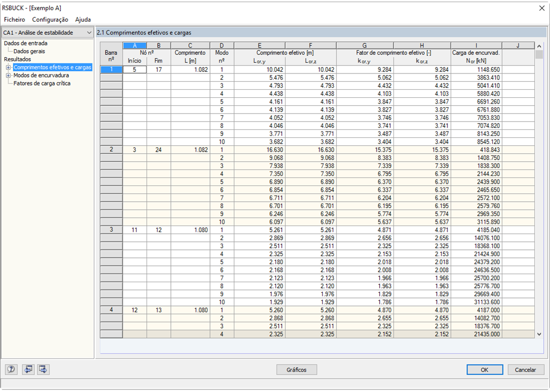
Task: Click the Comprimento efetivo [m] heading
Action: point(285,53)
